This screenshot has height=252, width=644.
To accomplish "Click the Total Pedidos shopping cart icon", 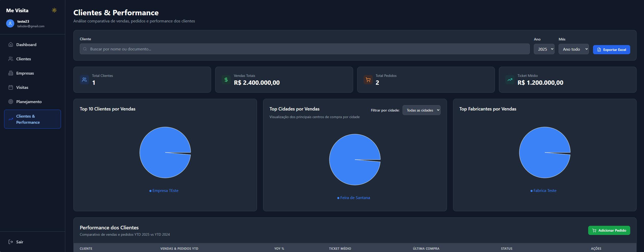I will 368,80.
